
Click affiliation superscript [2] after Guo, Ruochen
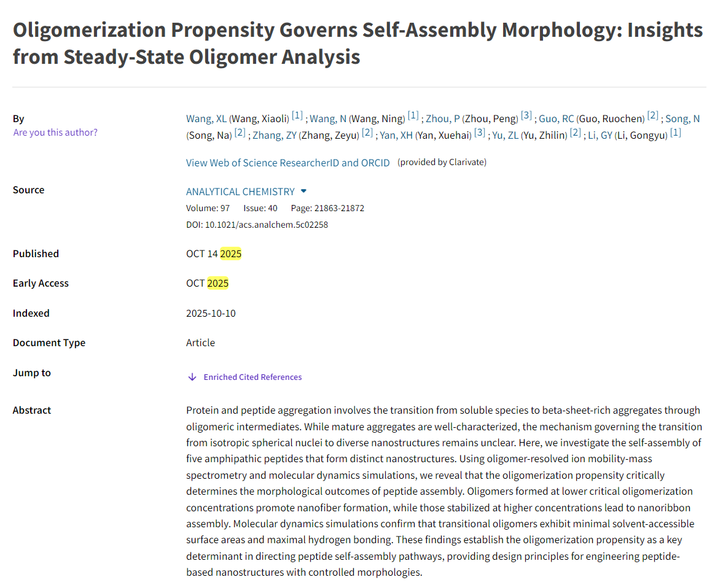(x=652, y=115)
